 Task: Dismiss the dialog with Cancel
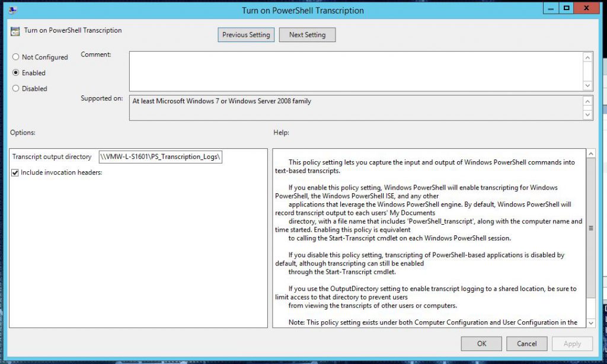pos(526,343)
